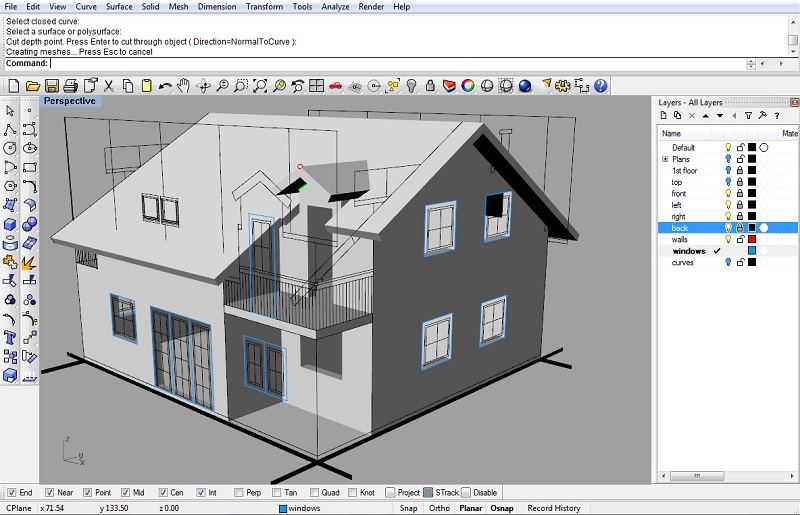
Task: Change the black color swatch of Default layer
Action: tap(752, 148)
